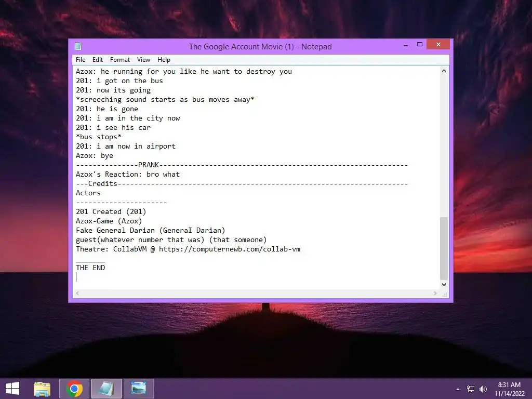The width and height of the screenshot is (532, 399).
Task: Click the Notepad window title text
Action: point(260,46)
